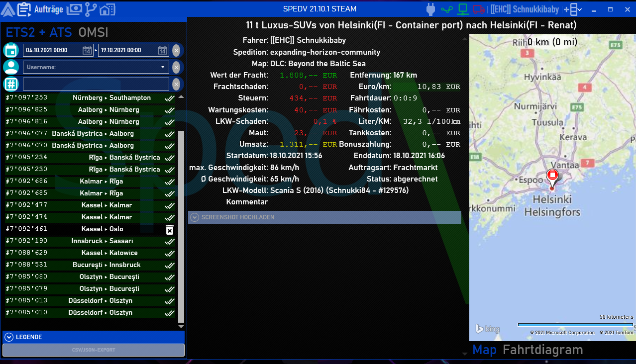Viewport: 636px width, 364px height.
Task: Select order #7'092'190 Innsbruck to Sassari
Action: [x=90, y=241]
